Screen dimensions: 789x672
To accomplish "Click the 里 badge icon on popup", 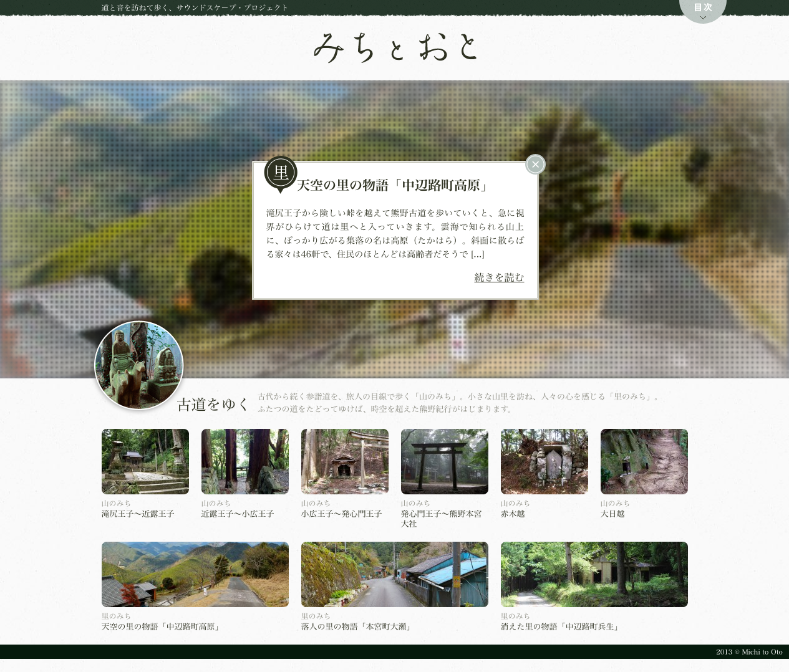I will point(281,173).
